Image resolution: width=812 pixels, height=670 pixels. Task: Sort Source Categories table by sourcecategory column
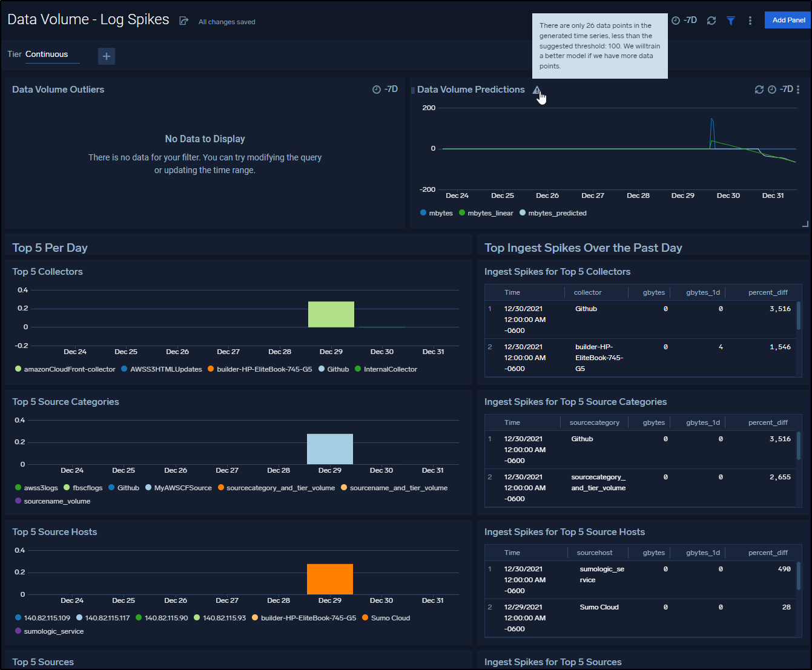click(x=595, y=422)
